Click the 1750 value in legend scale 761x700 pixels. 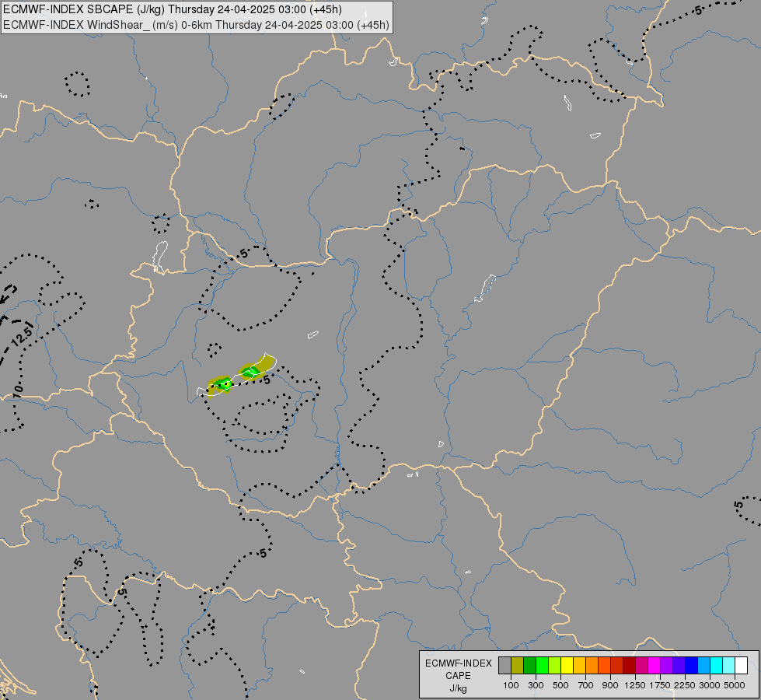660,685
